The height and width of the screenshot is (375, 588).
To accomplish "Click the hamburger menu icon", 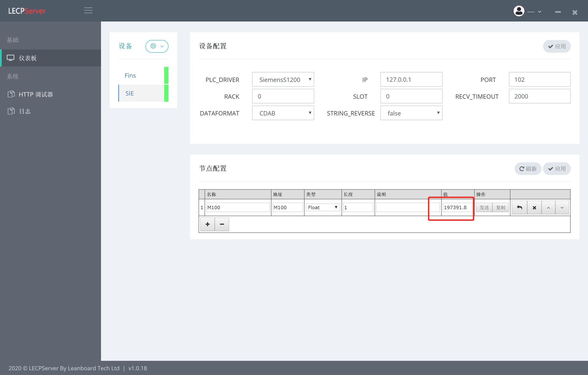I will coord(88,11).
